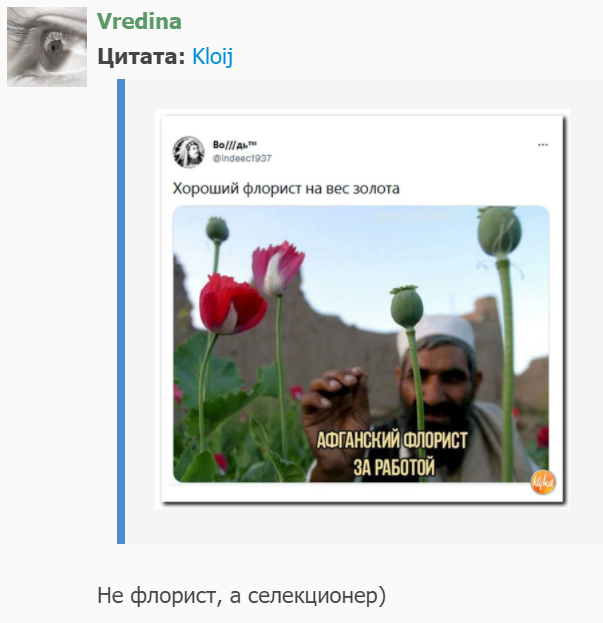This screenshot has width=603, height=623.
Task: Click the "АФГАНСКИЙ ФЛОРИСТ ЗА РАБОТОЙ" caption
Action: (392, 453)
